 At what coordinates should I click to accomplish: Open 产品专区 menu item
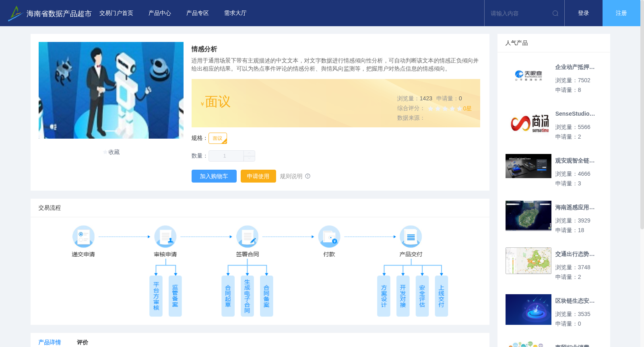pyautogui.click(x=198, y=13)
